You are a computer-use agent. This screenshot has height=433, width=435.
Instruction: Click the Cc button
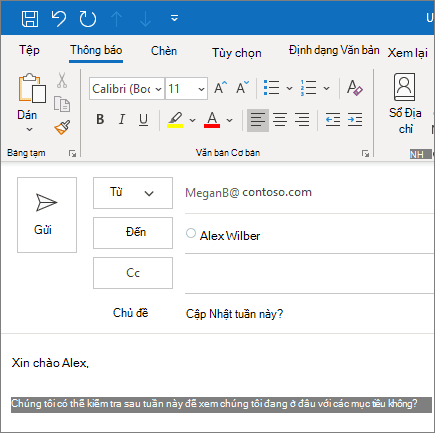tap(133, 273)
